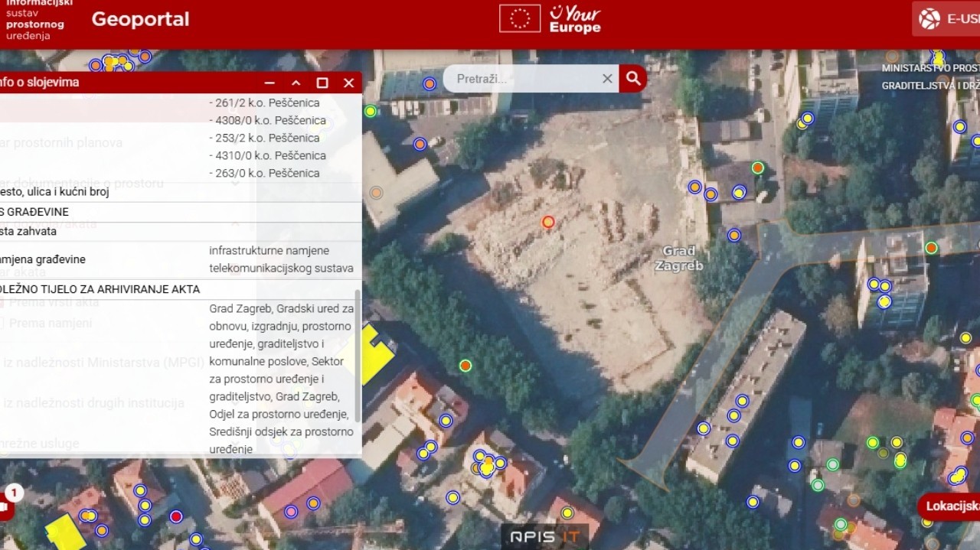This screenshot has width=980, height=550.
Task: Collapse info panel with up chevron
Action: pyautogui.click(x=296, y=83)
